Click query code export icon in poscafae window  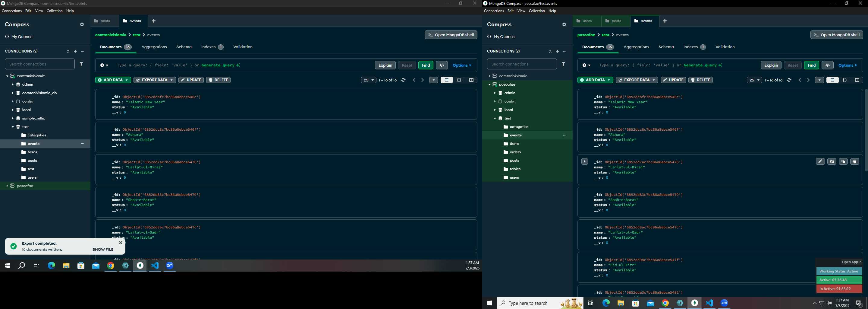tap(828, 65)
